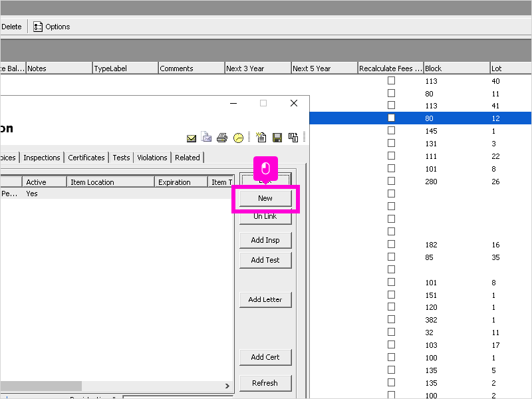Viewport: 532px width, 399px height.
Task: Open the Related tab
Action: (x=188, y=158)
